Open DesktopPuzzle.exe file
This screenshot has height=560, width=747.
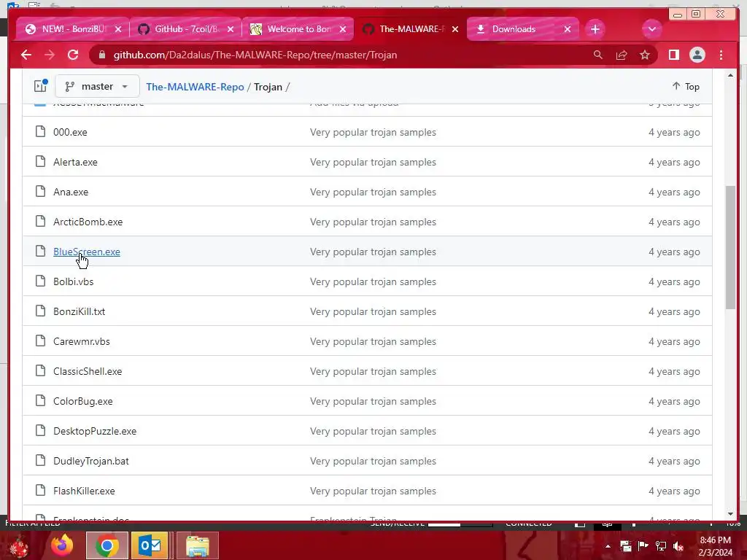coord(95,432)
